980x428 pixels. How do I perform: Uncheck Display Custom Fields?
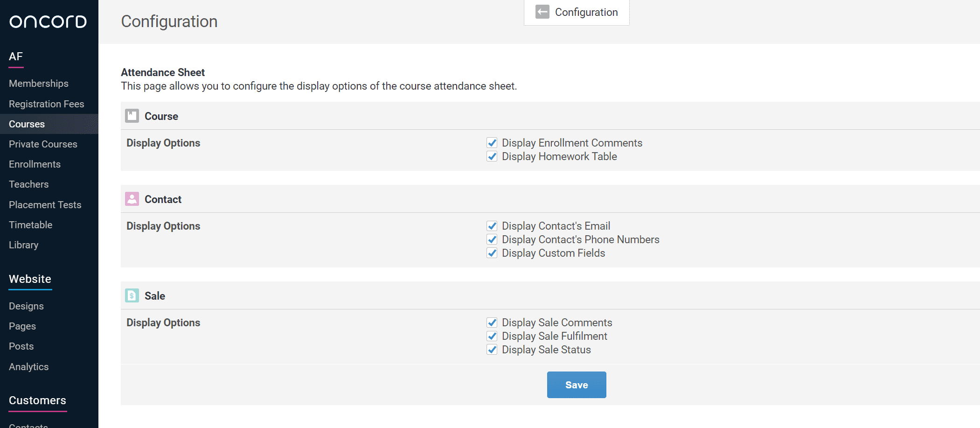click(x=492, y=253)
